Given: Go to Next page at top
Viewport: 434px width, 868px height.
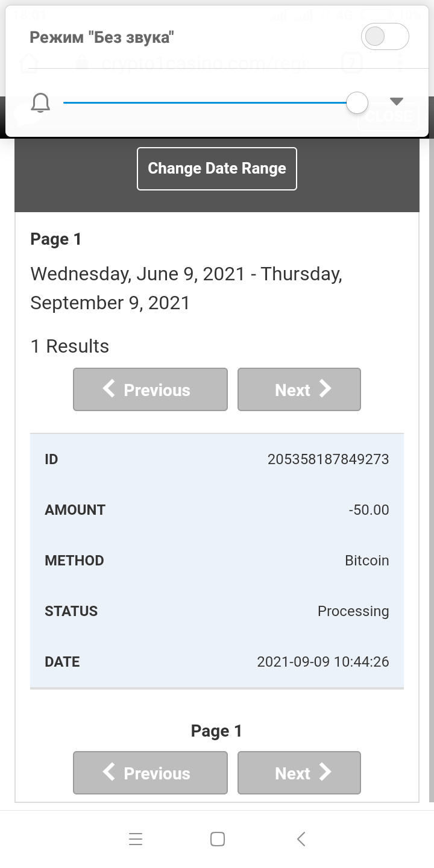Looking at the screenshot, I should tap(299, 389).
